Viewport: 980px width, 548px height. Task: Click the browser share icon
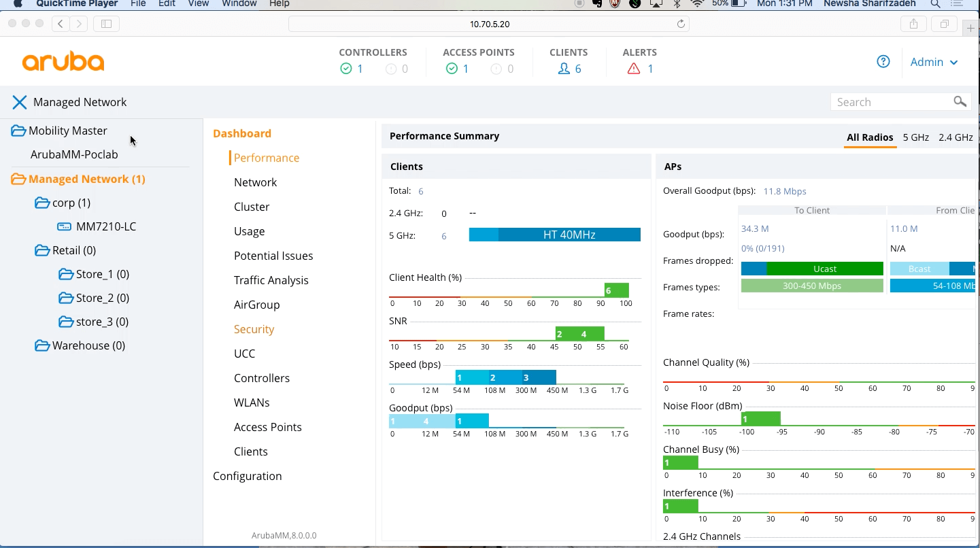point(913,24)
